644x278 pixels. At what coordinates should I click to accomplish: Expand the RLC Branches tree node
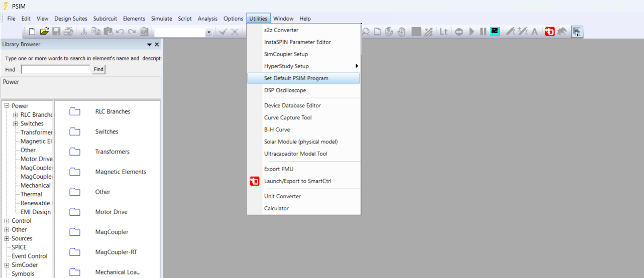pos(16,115)
